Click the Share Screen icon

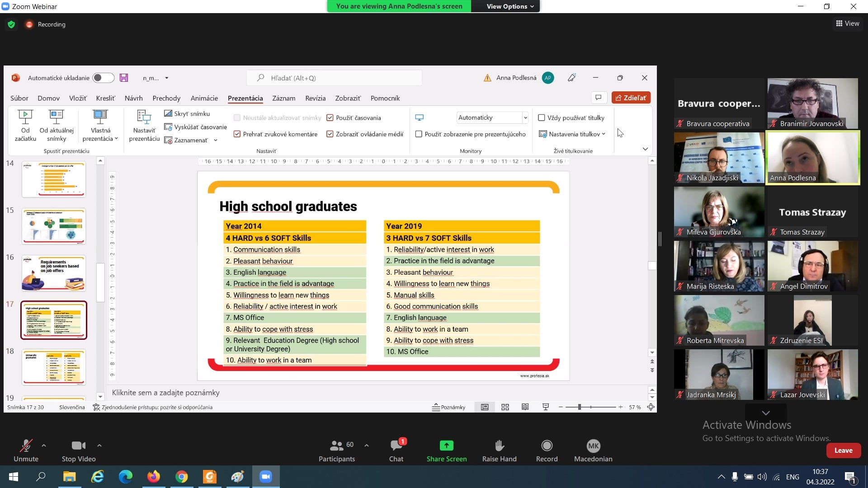446,446
